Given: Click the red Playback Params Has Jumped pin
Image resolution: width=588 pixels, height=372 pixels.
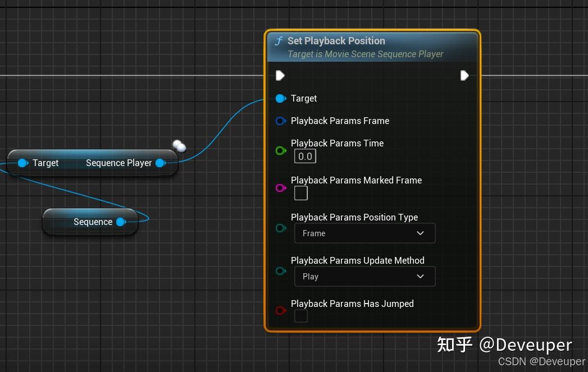Looking at the screenshot, I should (281, 310).
